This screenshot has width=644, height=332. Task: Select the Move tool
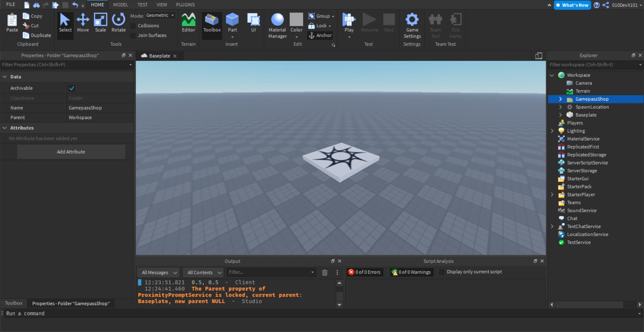coord(83,23)
